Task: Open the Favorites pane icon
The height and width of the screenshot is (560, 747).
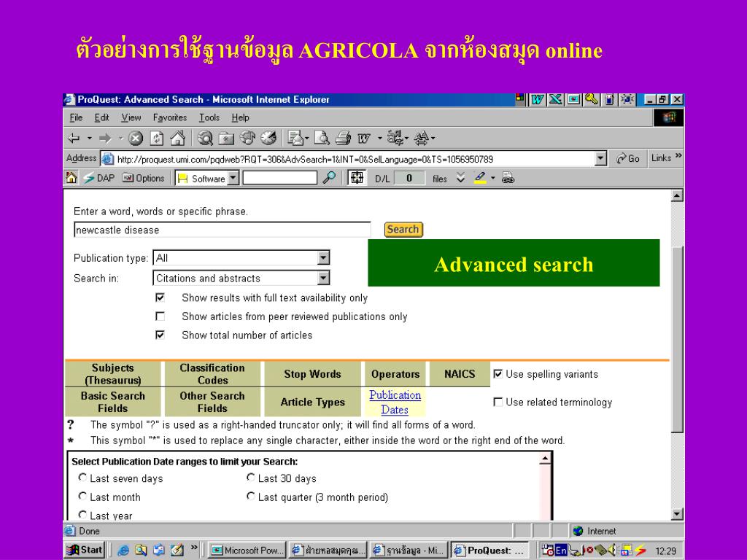Action: tap(226, 138)
